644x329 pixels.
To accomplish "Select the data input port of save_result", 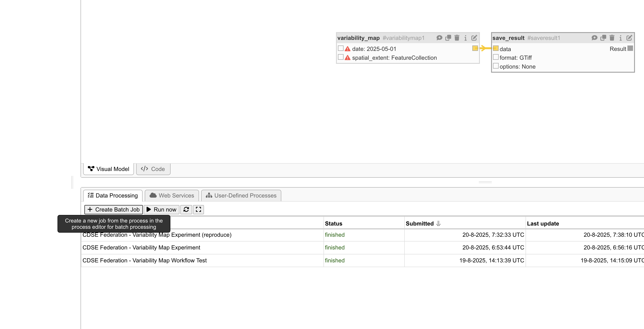I will coord(496,48).
